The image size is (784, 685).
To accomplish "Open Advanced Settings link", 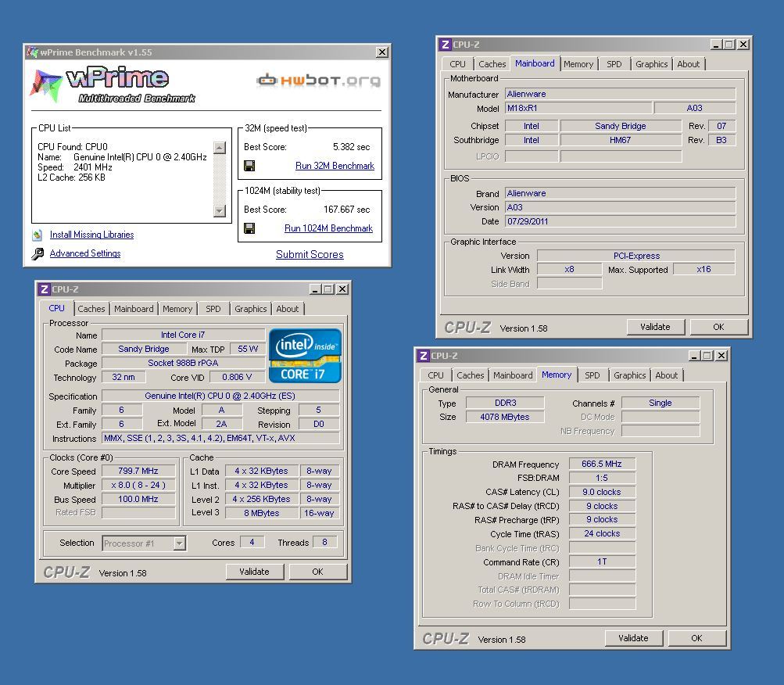I will (85, 253).
